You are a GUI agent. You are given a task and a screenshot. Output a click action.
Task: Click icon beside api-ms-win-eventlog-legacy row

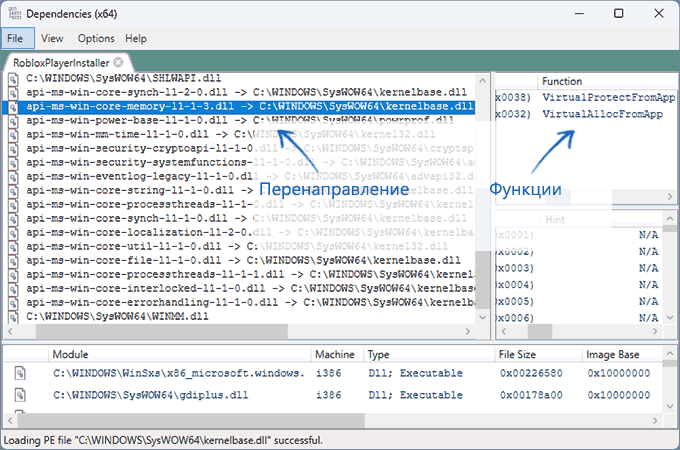pyautogui.click(x=13, y=176)
